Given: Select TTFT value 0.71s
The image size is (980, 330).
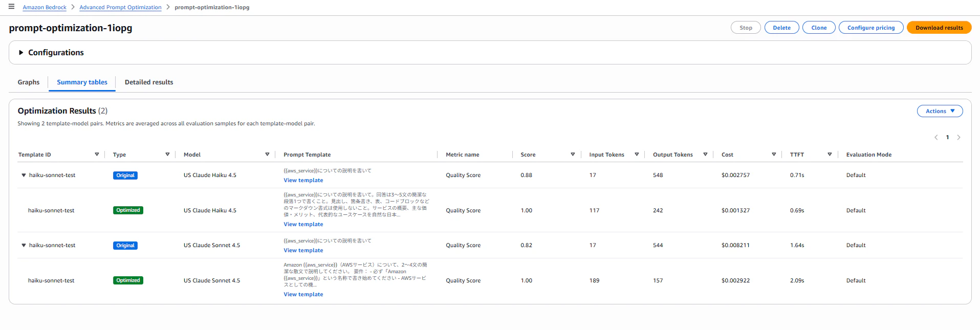Looking at the screenshot, I should [797, 175].
